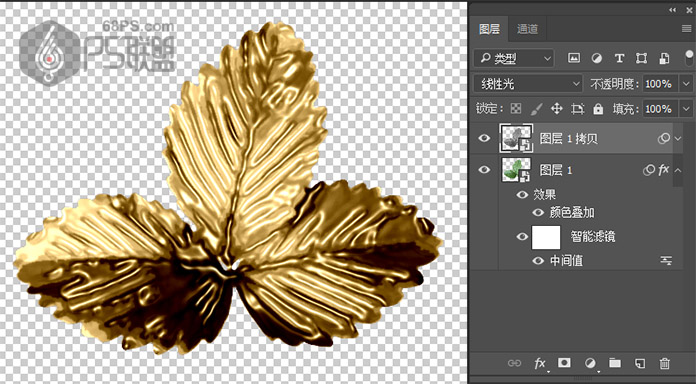This screenshot has width=696, height=384.
Task: Hide the 图层 1 layer
Action: tap(484, 169)
